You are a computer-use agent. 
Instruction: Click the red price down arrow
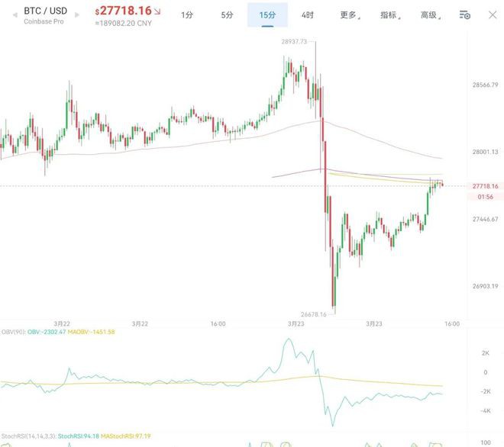[157, 11]
